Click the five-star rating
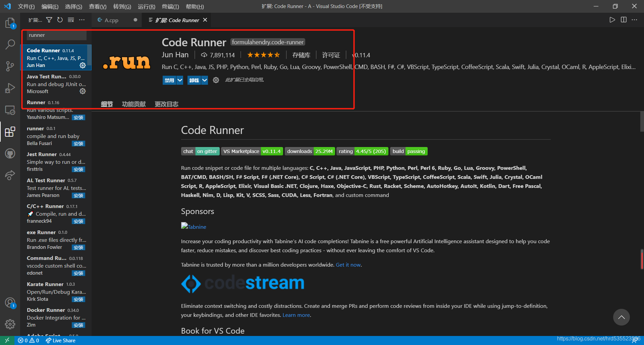The height and width of the screenshot is (345, 644). [263, 55]
